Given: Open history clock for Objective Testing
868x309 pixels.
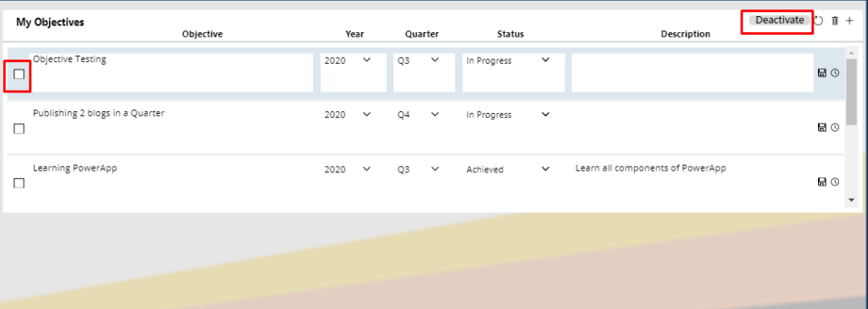Looking at the screenshot, I should click(835, 73).
